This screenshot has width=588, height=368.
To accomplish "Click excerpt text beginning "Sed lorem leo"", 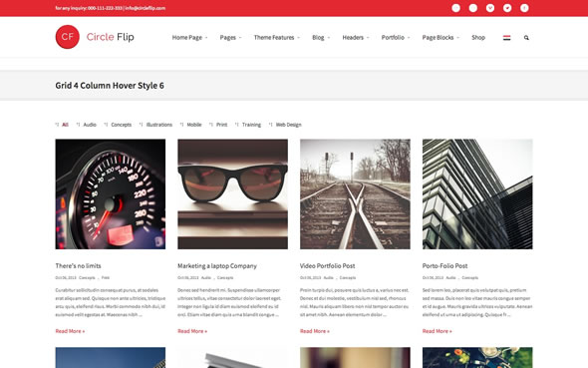I will [477, 302].
